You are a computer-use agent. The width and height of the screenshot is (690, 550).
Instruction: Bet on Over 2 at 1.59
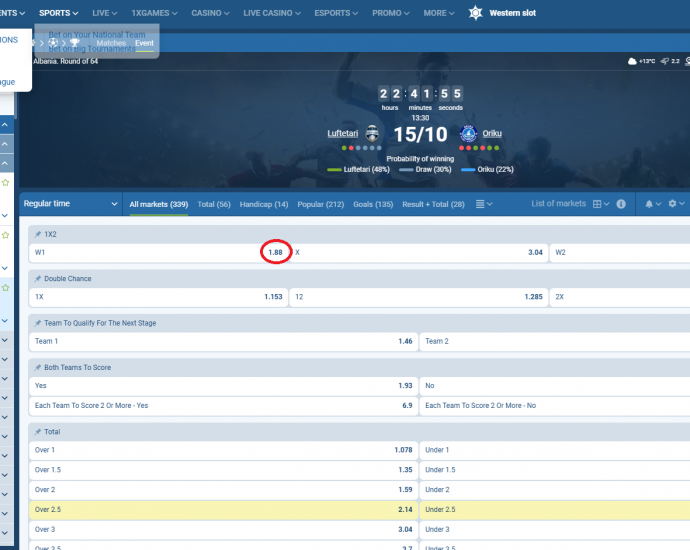[224, 490]
